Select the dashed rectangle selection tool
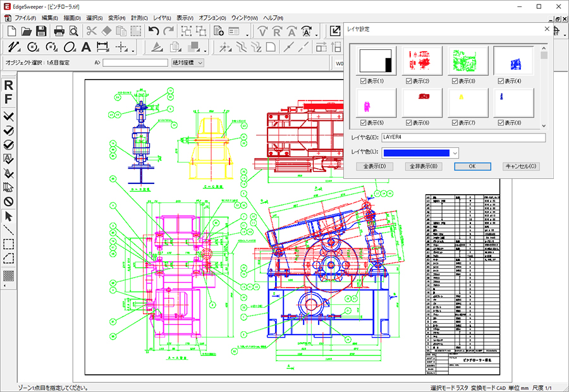 (9, 244)
